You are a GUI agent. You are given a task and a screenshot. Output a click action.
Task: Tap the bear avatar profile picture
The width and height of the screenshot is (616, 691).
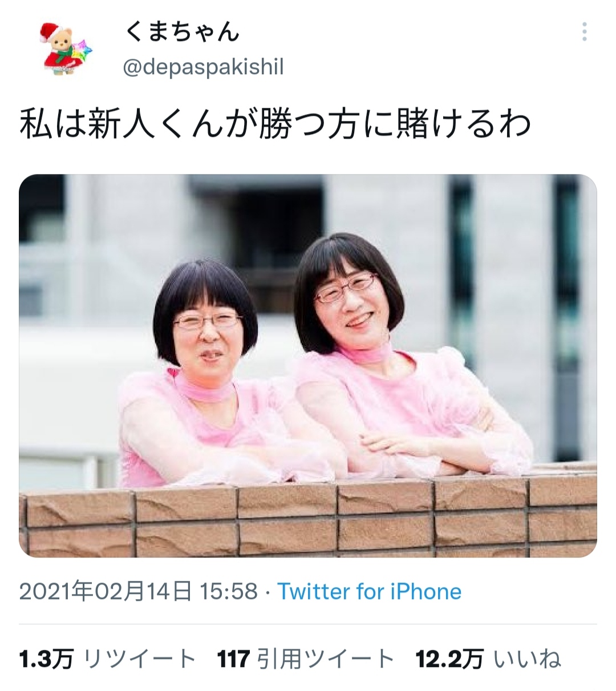pyautogui.click(x=65, y=50)
